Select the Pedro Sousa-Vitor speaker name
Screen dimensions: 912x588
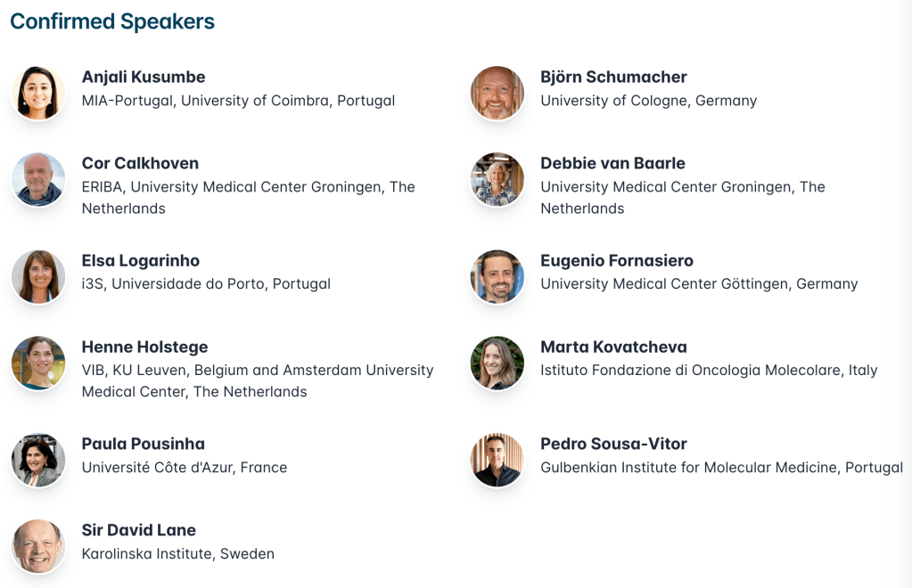click(613, 445)
